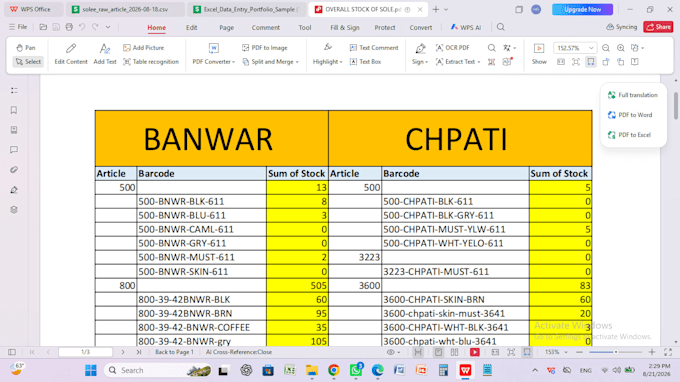Image resolution: width=680 pixels, height=382 pixels.
Task: Click the undo arrow
Action: (x=82, y=27)
